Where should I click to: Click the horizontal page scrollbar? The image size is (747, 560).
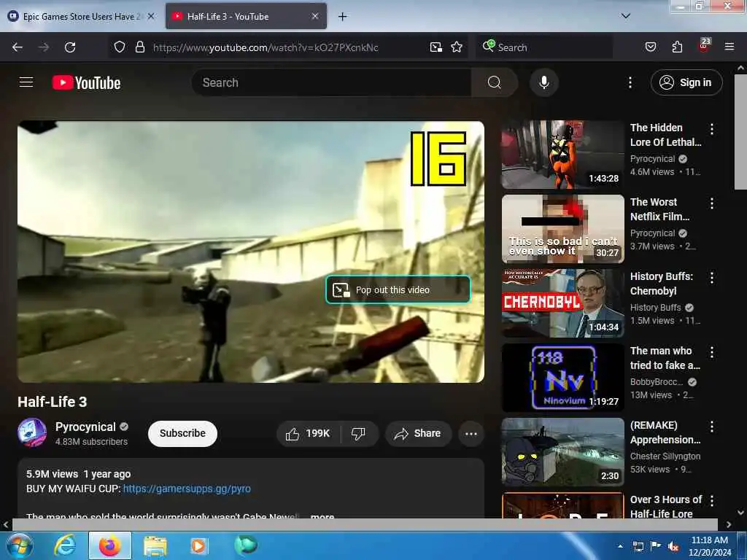pos(365,524)
